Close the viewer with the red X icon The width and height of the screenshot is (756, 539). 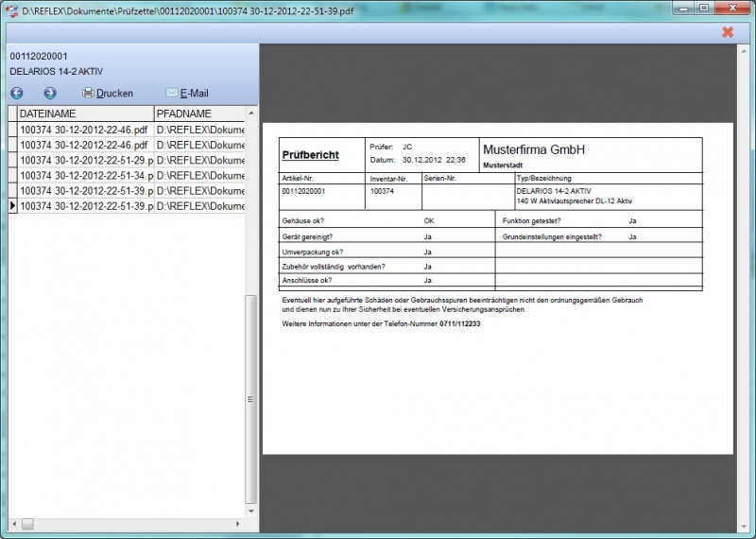tap(728, 32)
